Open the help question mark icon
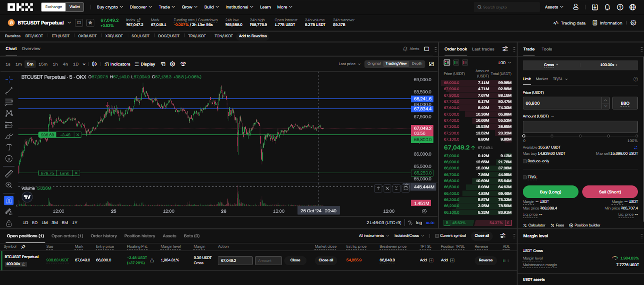Image resolution: width=644 pixels, height=285 pixels. coord(620,7)
